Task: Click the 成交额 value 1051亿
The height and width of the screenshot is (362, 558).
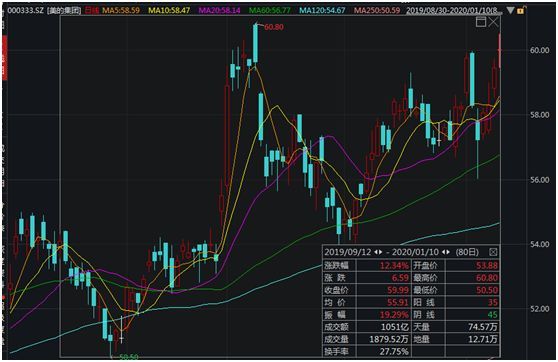Action: click(395, 327)
